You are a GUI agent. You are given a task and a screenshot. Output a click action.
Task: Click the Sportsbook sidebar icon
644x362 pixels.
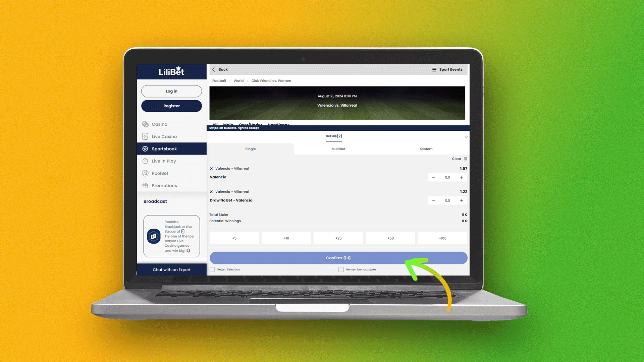pyautogui.click(x=145, y=148)
